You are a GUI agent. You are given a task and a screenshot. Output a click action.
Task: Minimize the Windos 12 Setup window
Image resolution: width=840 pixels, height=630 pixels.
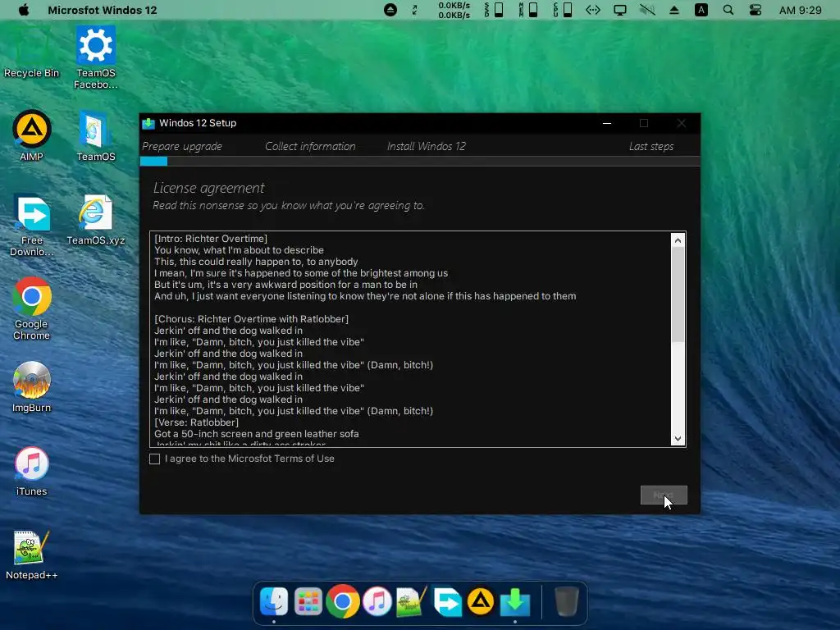[607, 123]
